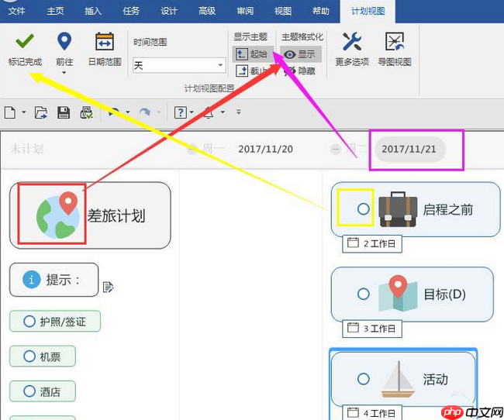Mark the 护照/签证 circle checkbox
This screenshot has width=504, height=420.
point(29,321)
